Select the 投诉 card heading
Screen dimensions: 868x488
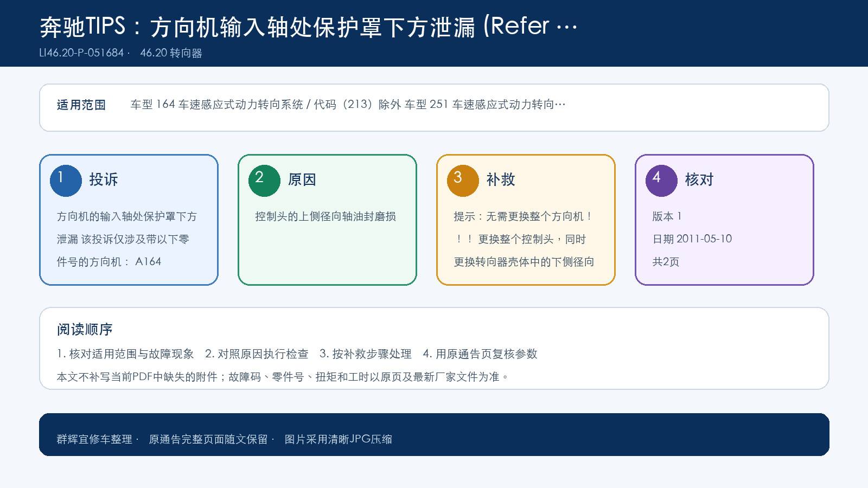pos(104,179)
